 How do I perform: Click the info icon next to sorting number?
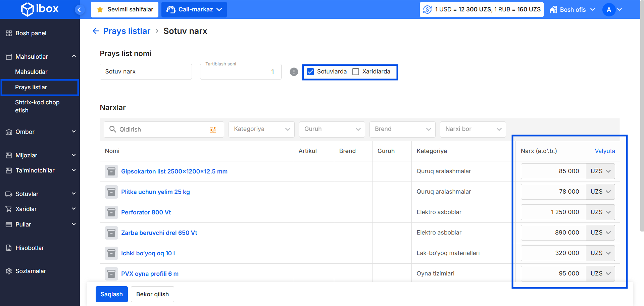coord(294,72)
